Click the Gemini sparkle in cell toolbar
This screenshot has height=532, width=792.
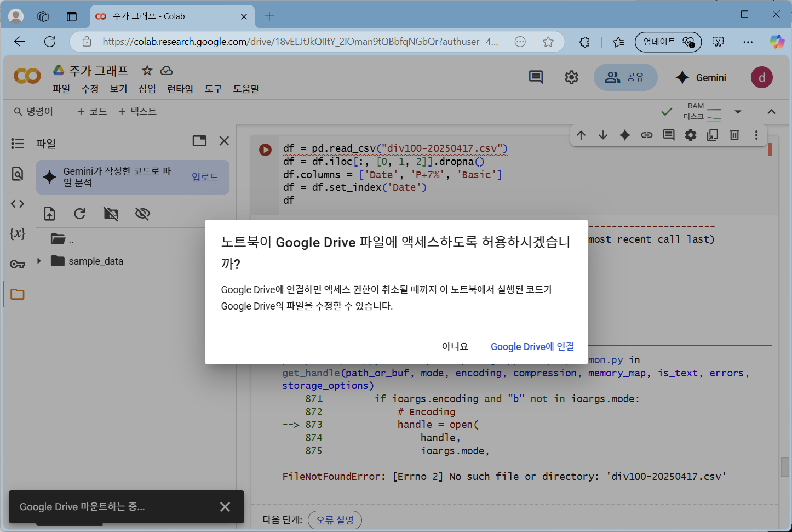click(x=625, y=135)
